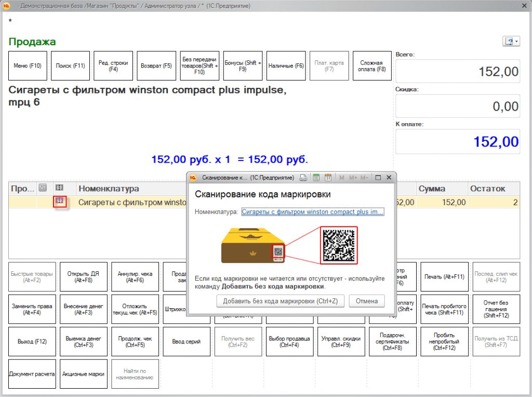Close the scanning code dialog window
This screenshot has height=397, width=532.
coord(389,178)
